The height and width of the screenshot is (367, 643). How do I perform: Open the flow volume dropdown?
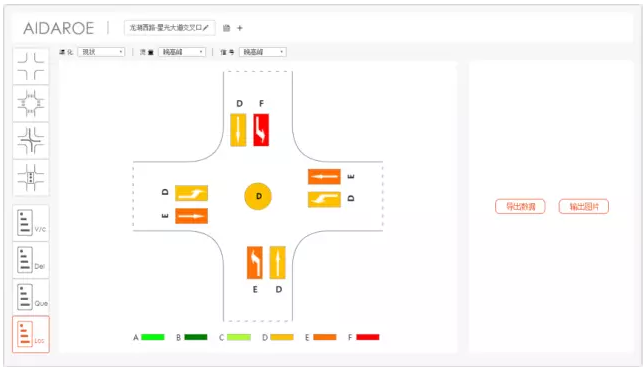click(x=182, y=52)
